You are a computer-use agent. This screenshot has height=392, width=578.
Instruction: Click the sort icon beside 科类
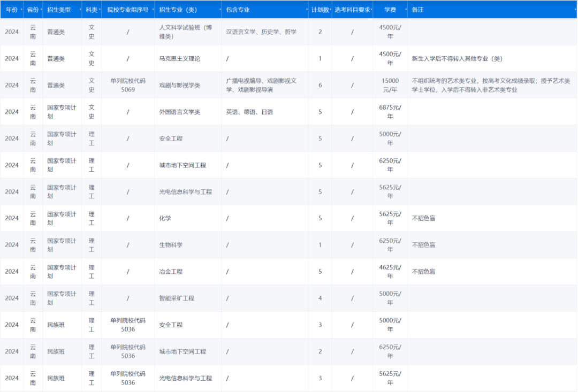point(99,10)
